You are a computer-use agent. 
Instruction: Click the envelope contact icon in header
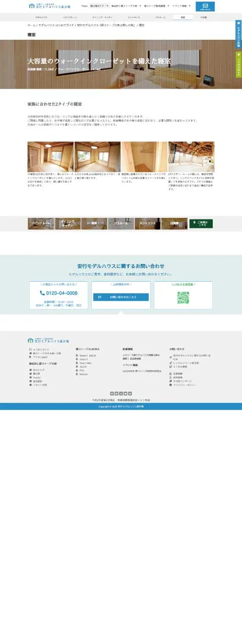click(x=205, y=5)
